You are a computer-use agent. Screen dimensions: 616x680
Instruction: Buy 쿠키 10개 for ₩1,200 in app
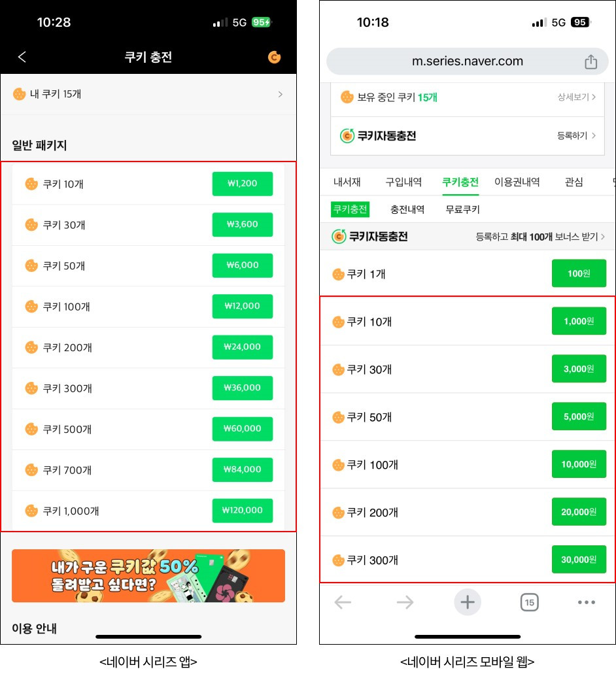[243, 184]
